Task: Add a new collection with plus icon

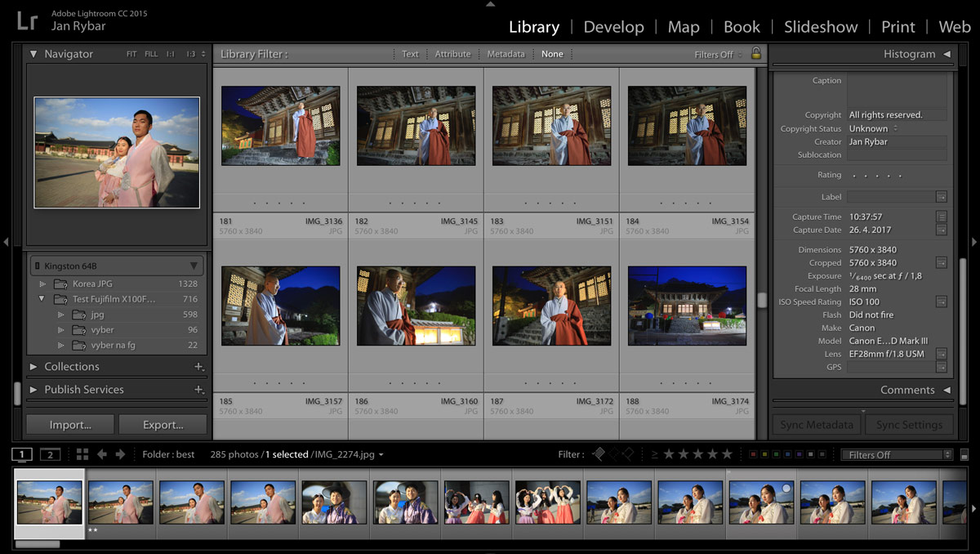Action: (198, 367)
